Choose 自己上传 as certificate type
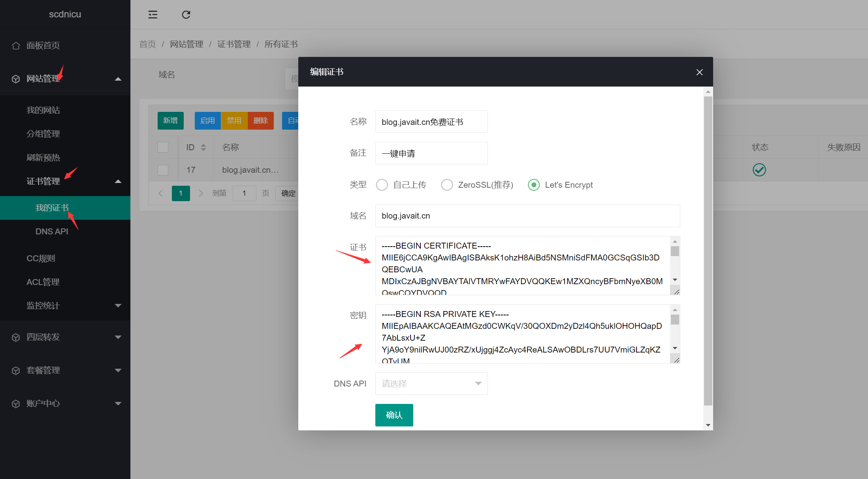Image resolution: width=868 pixels, height=479 pixels. 382,185
